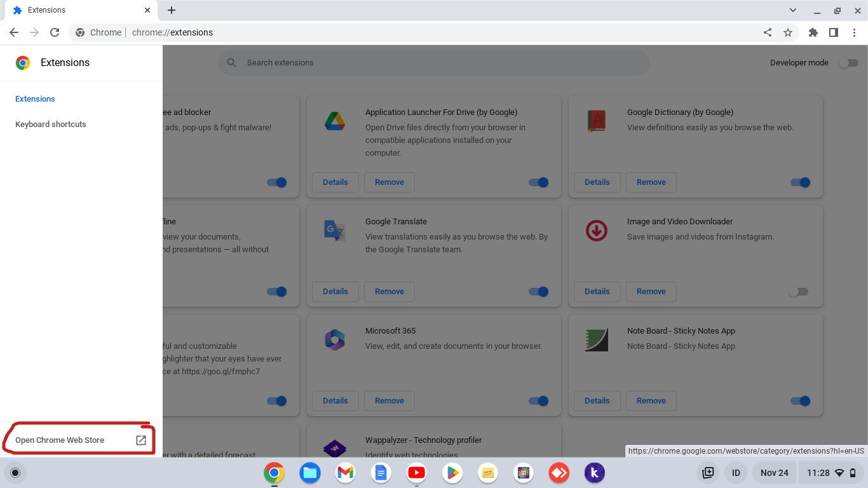Viewport: 868px width, 488px height.
Task: Click the Wappalyzer extension icon
Action: (x=335, y=449)
